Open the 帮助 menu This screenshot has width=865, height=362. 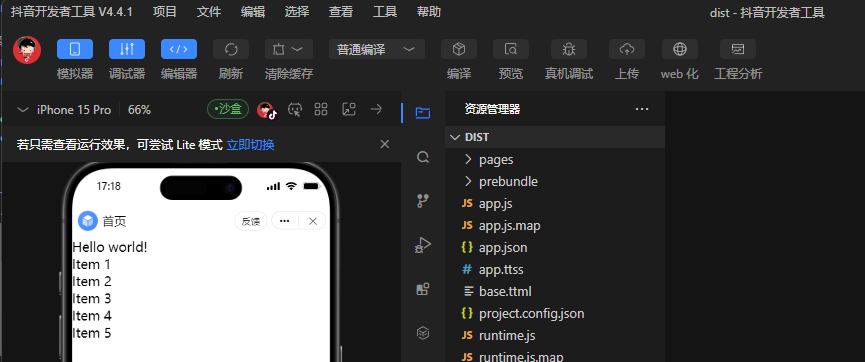point(429,12)
